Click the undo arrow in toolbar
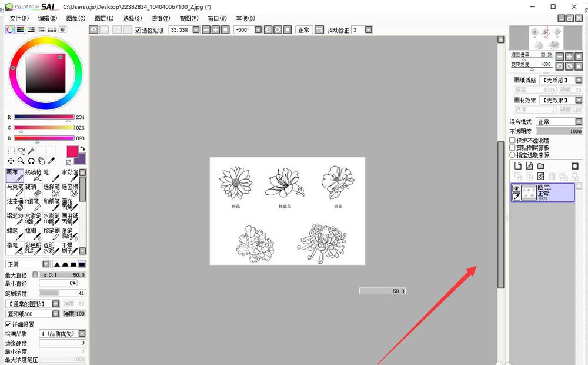The image size is (588, 365). coord(93,30)
